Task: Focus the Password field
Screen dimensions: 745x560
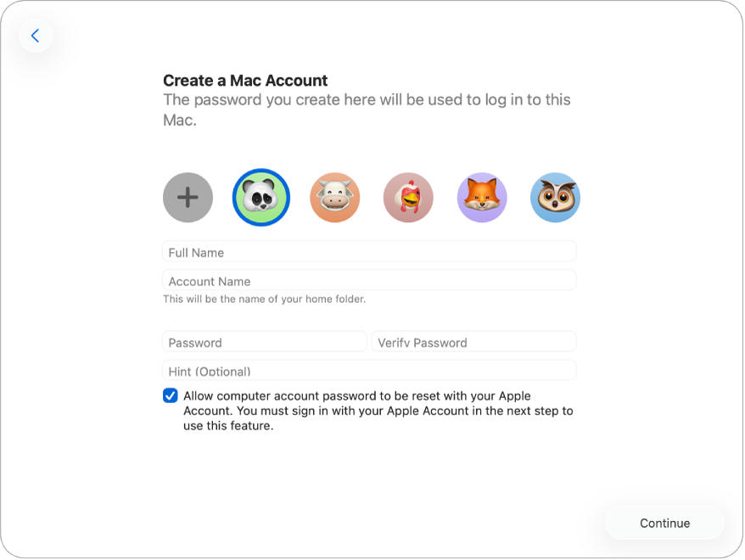Action: pyautogui.click(x=264, y=341)
